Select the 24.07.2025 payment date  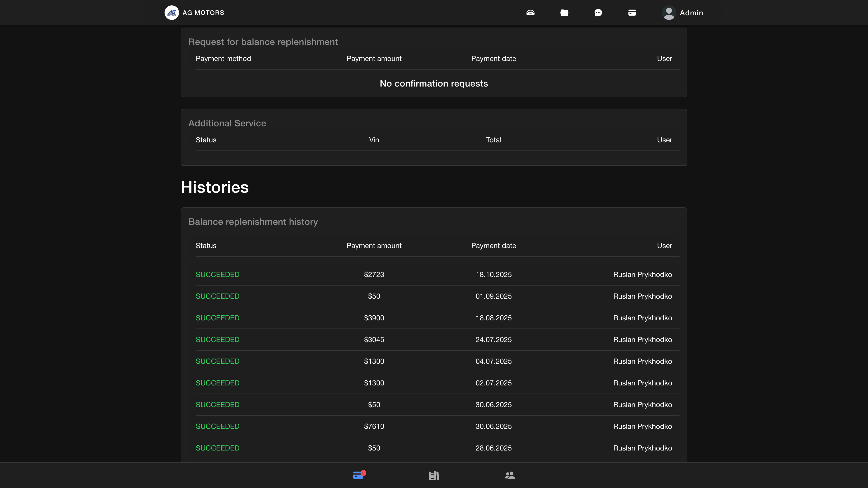tap(494, 340)
